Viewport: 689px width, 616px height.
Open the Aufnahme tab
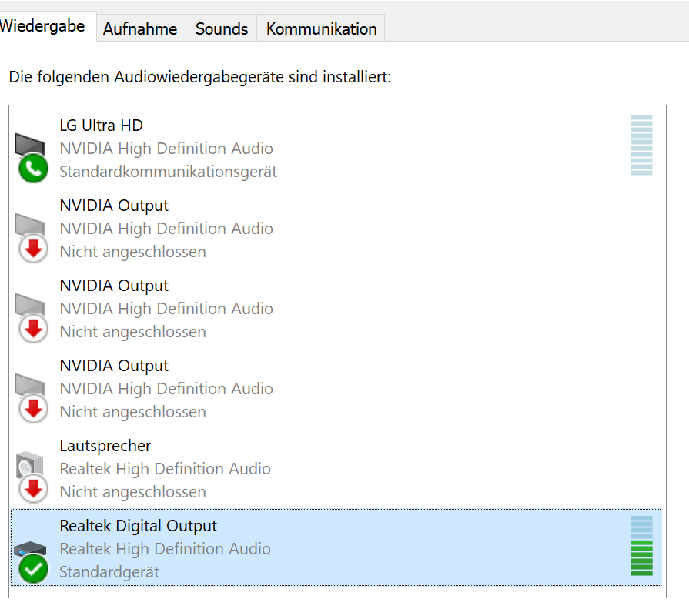[141, 28]
